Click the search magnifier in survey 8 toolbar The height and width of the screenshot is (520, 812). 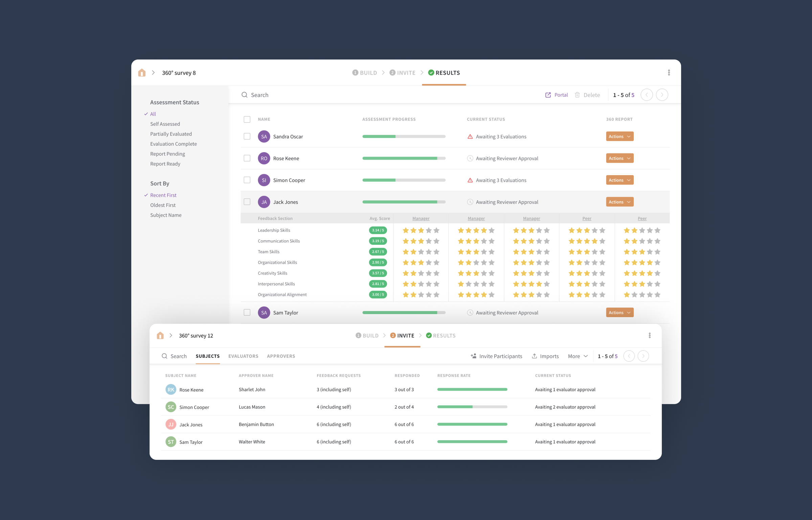244,95
